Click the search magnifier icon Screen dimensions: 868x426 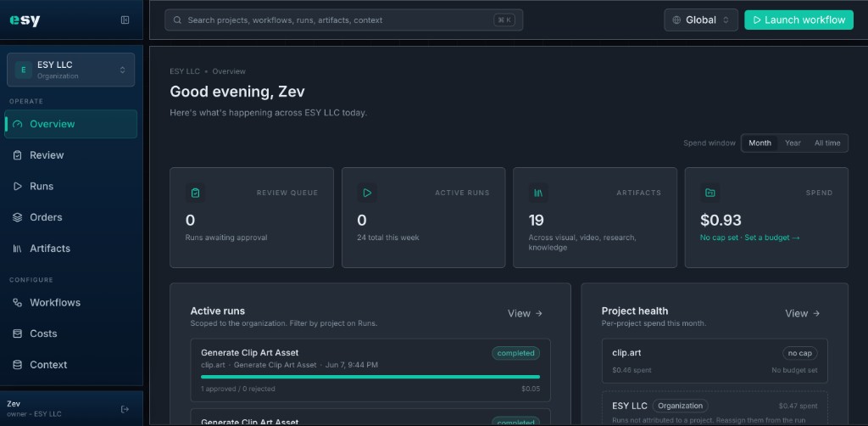(178, 20)
